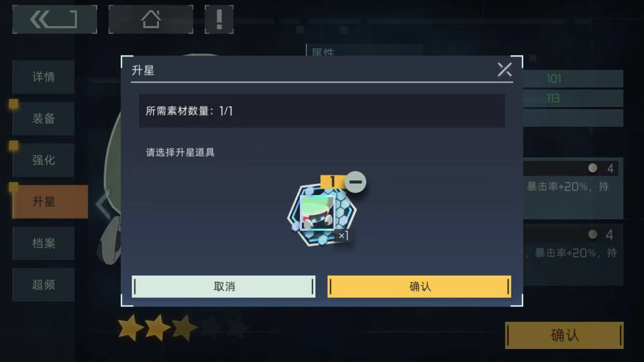Confirm the star upgrade in the dialog
This screenshot has width=644, height=362.
419,286
